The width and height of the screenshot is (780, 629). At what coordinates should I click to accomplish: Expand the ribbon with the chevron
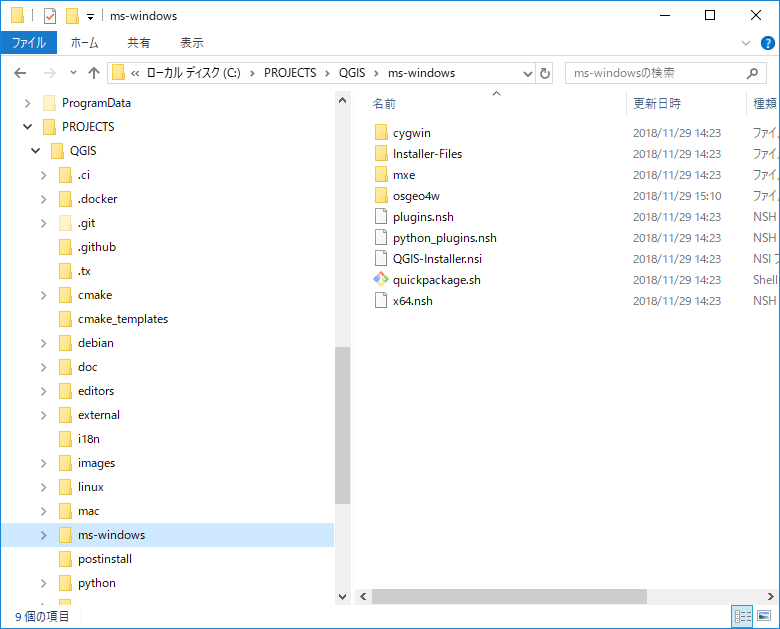(x=746, y=43)
